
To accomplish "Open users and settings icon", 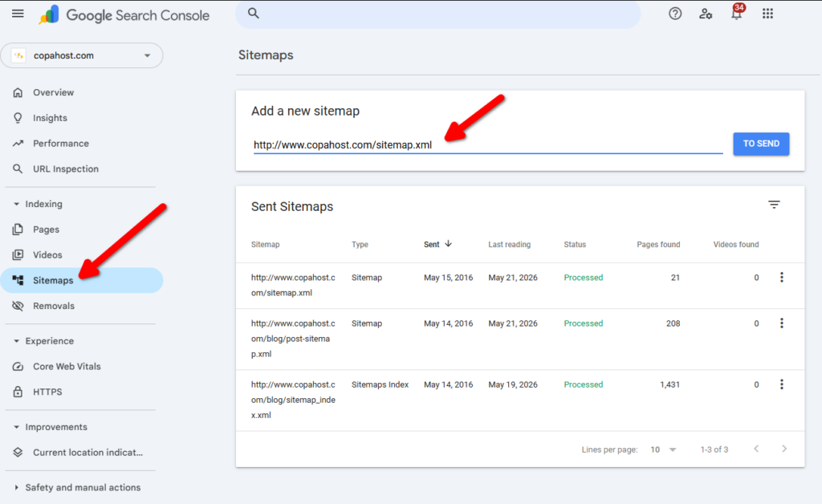I will point(706,14).
